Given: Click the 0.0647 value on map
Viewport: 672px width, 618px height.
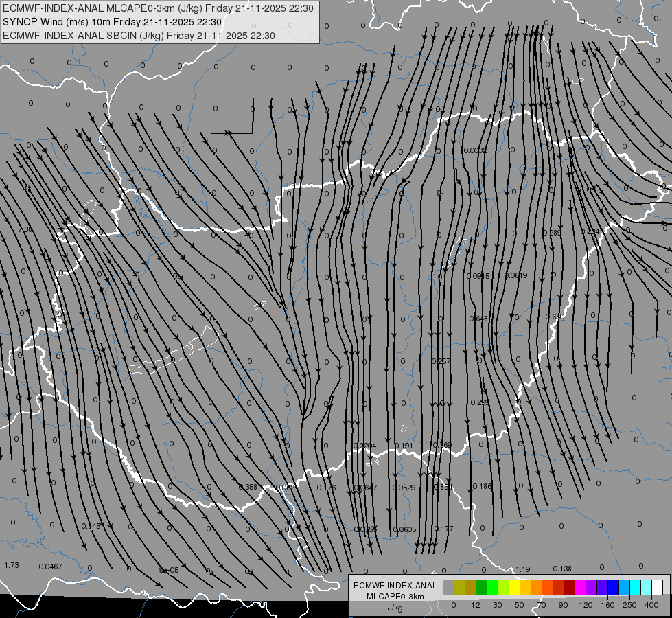Looking at the screenshot, I should (x=366, y=488).
